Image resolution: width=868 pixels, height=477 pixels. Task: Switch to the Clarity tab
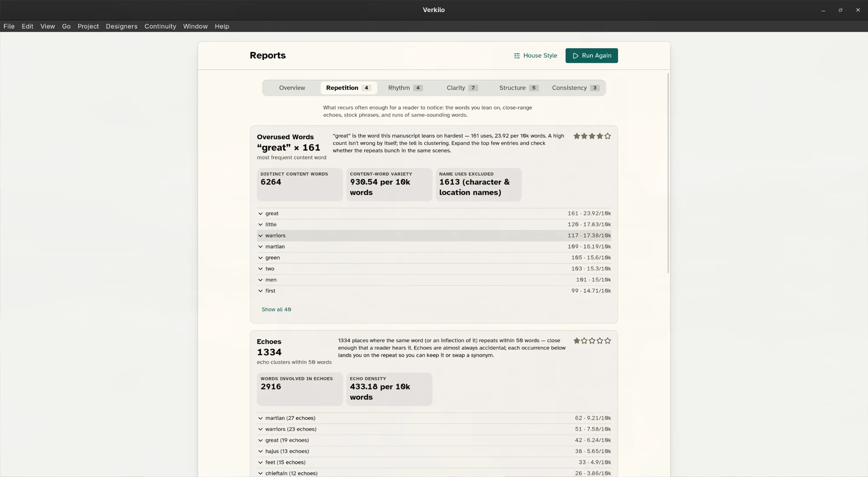pyautogui.click(x=462, y=88)
